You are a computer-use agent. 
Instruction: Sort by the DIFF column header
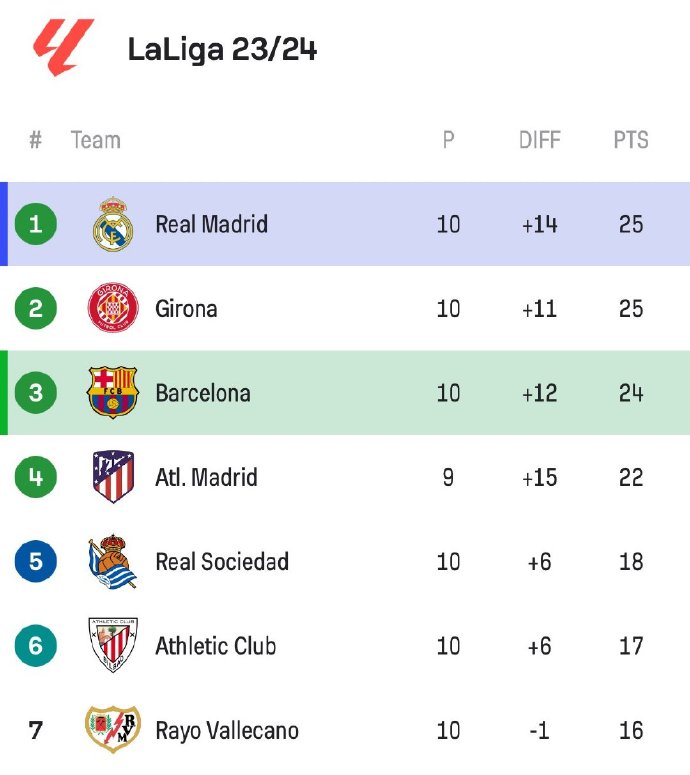539,140
